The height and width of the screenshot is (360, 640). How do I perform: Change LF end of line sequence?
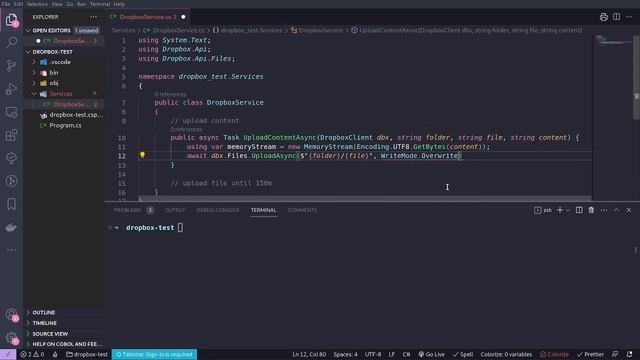tap(391, 354)
